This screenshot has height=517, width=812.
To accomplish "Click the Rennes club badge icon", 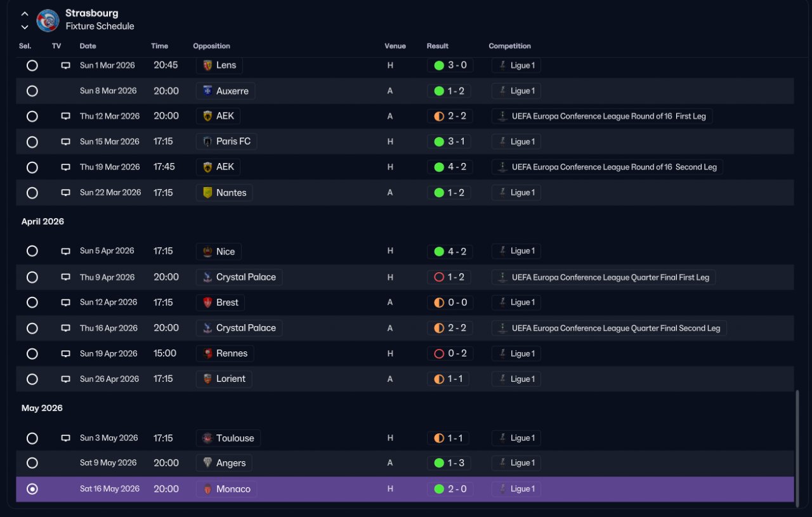I will [x=207, y=353].
